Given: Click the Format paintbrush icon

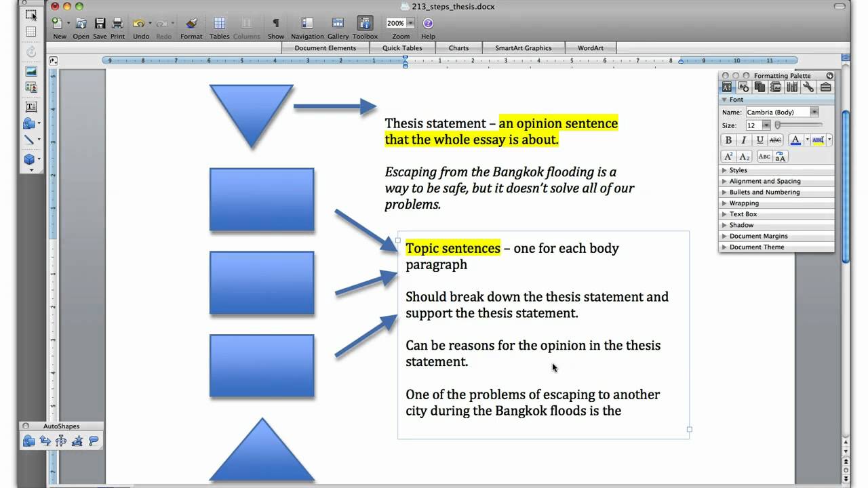Looking at the screenshot, I should click(191, 24).
